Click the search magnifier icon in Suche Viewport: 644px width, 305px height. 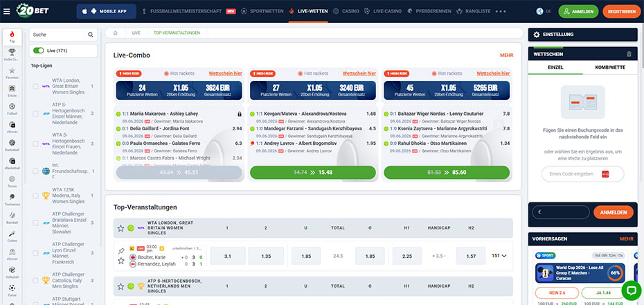90,35
